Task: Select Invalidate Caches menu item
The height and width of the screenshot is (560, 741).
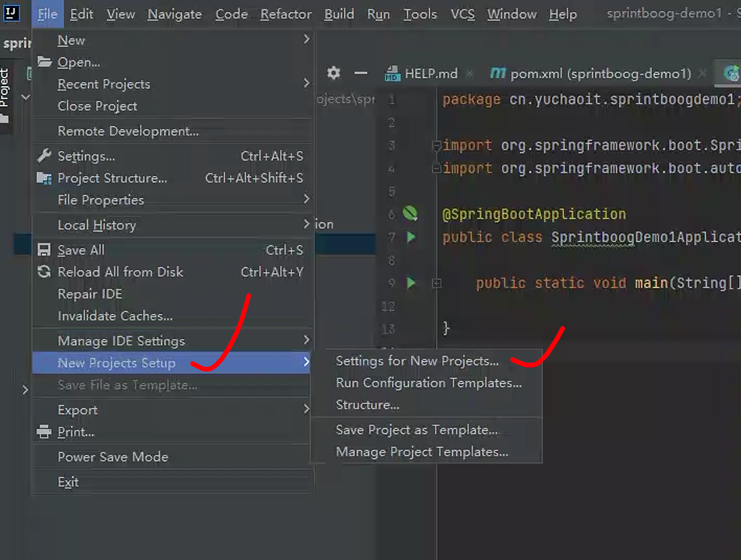Action: [x=115, y=316]
